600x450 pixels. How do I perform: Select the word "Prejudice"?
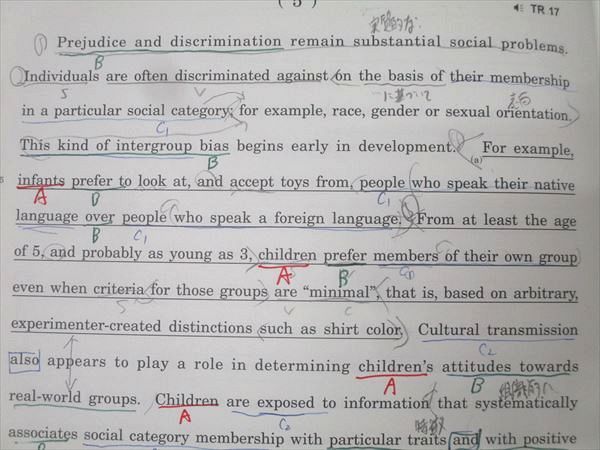click(91, 42)
